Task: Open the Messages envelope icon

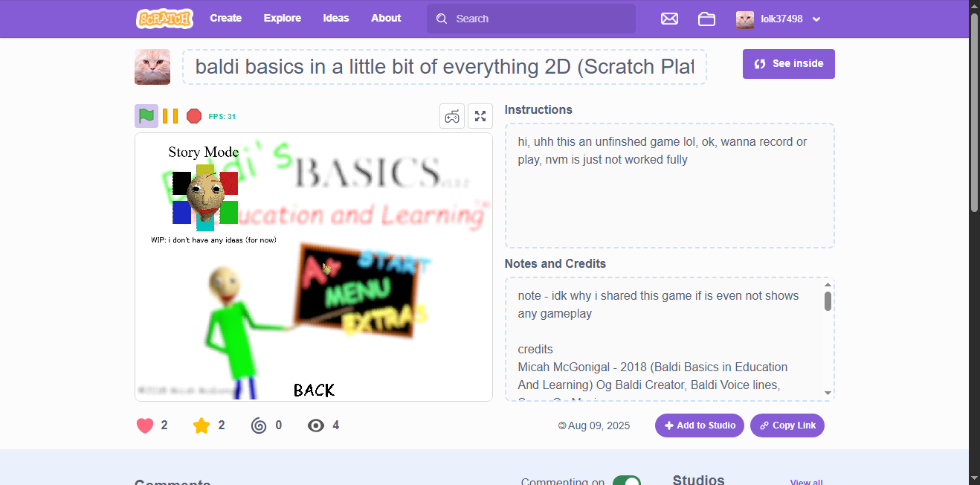Action: 669,19
